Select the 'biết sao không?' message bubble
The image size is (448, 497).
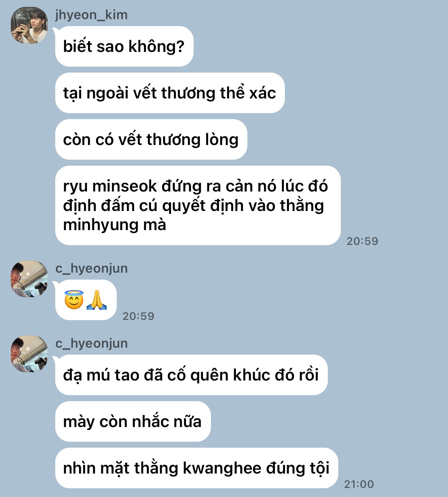coord(124,46)
